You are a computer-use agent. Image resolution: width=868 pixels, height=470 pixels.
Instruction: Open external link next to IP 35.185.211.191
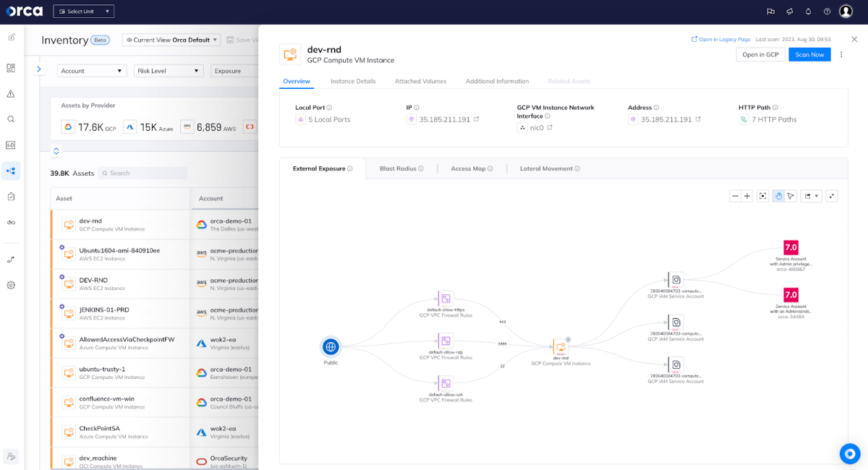pos(476,119)
